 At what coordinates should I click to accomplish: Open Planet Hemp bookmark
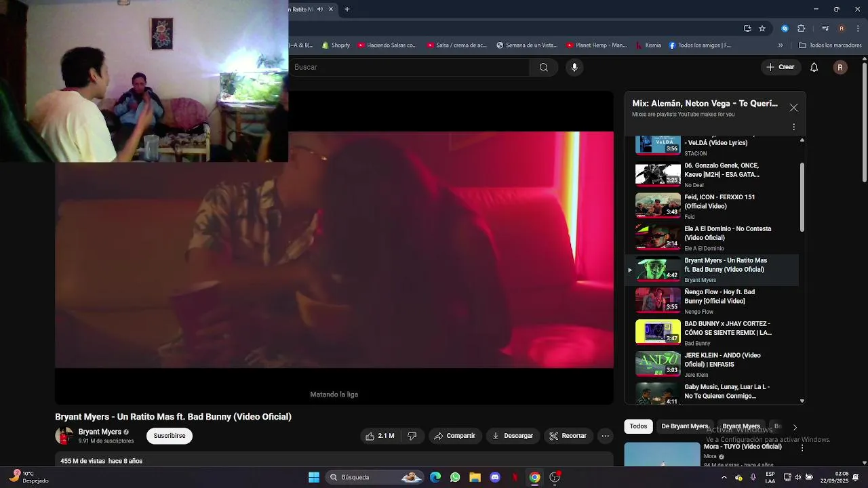pos(596,45)
